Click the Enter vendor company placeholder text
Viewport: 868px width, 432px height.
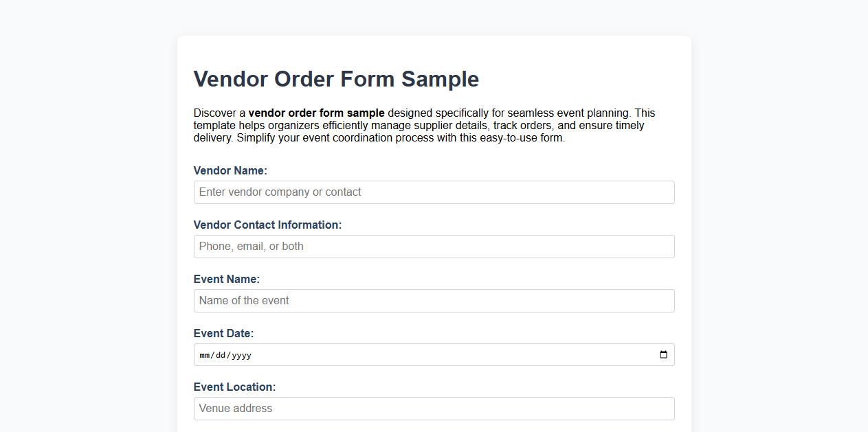coord(278,192)
